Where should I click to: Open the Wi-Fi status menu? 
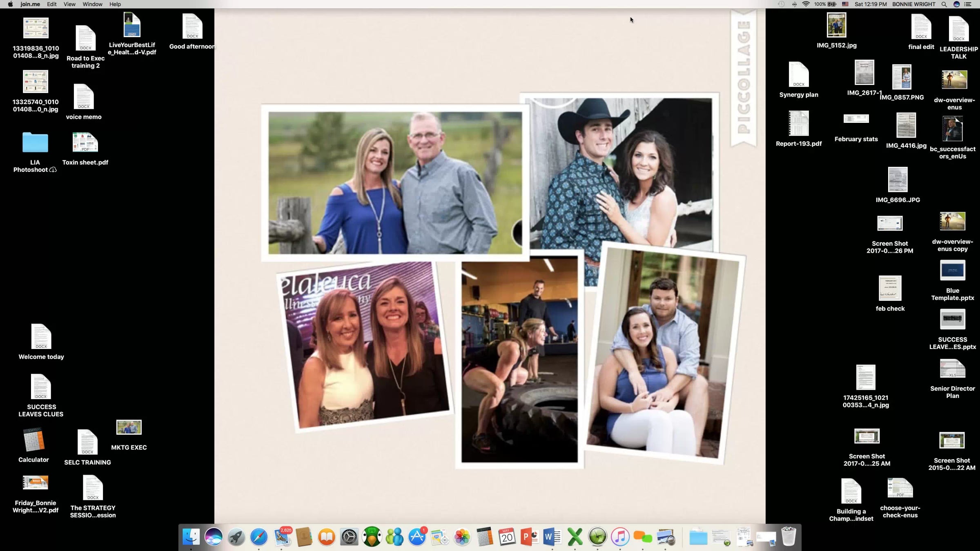(806, 4)
